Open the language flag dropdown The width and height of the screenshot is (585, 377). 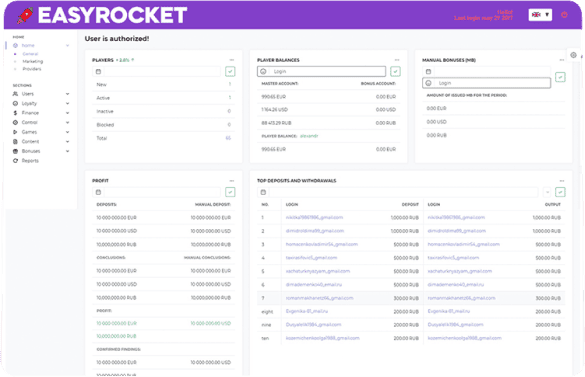pos(540,15)
